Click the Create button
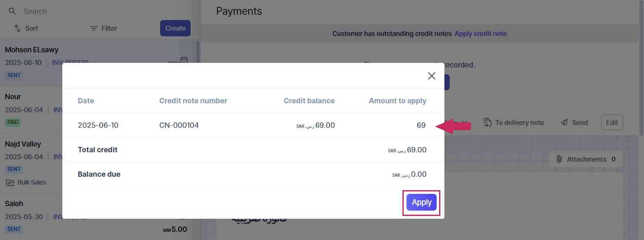This screenshot has width=644, height=240. pyautogui.click(x=175, y=28)
